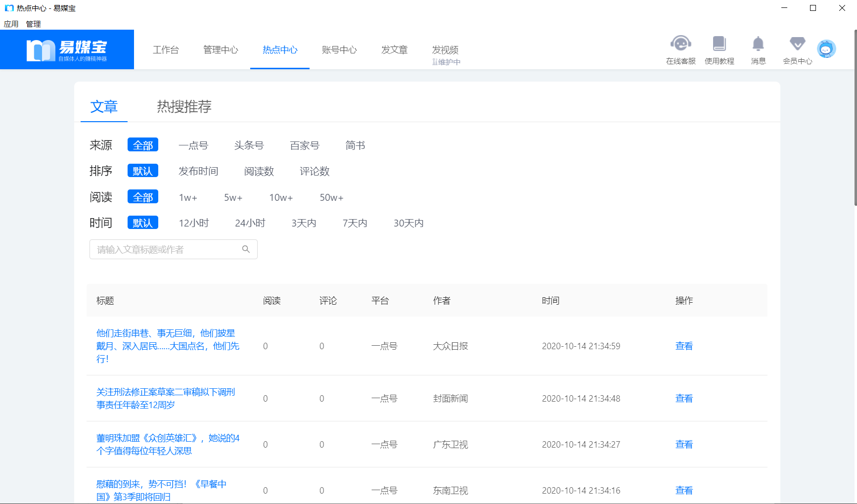
Task: Open the 账号中心 tab
Action: pos(339,49)
